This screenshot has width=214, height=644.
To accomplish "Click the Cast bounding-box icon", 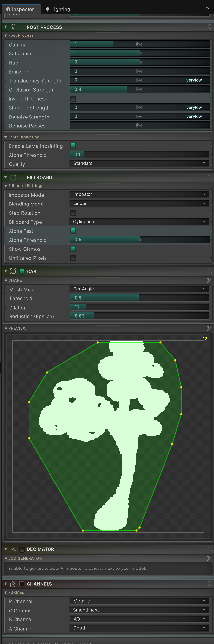I will [13, 271].
